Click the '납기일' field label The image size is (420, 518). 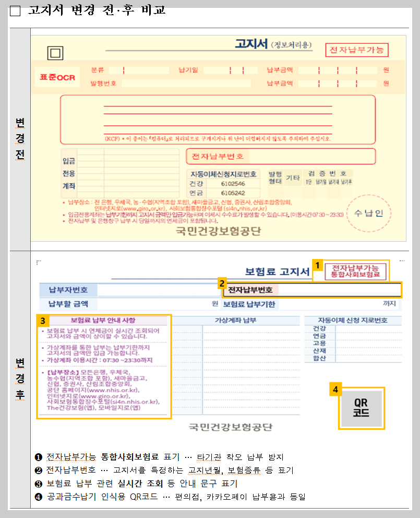coord(188,70)
